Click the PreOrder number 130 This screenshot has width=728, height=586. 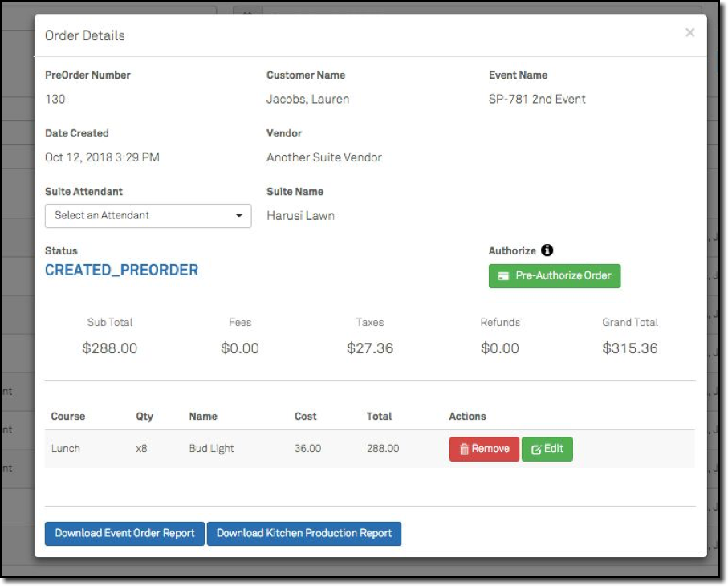pyautogui.click(x=55, y=99)
